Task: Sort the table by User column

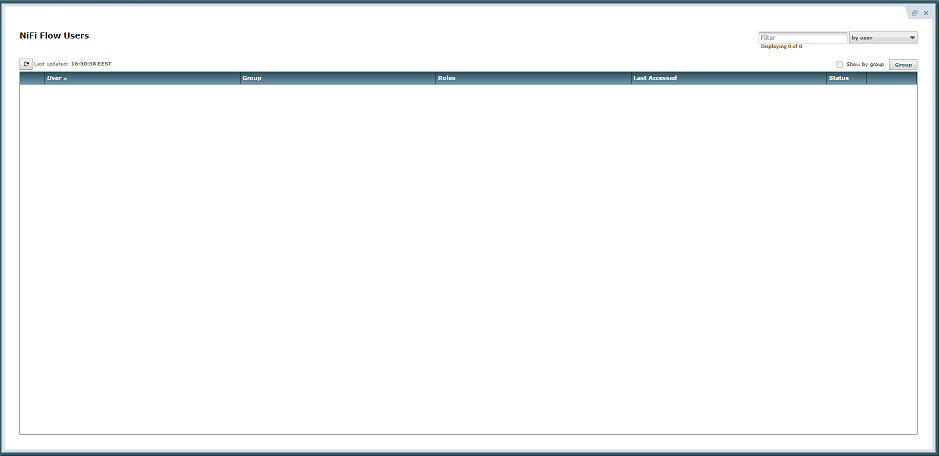Action: click(142, 78)
